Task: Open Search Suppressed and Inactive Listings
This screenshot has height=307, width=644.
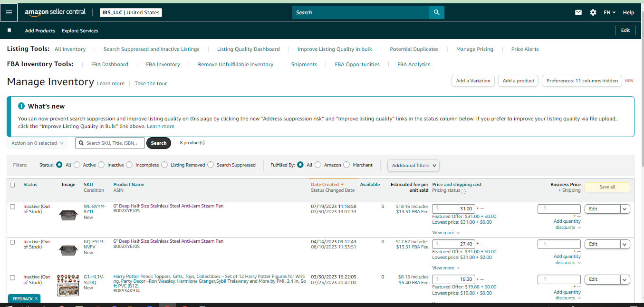Action: [x=152, y=49]
